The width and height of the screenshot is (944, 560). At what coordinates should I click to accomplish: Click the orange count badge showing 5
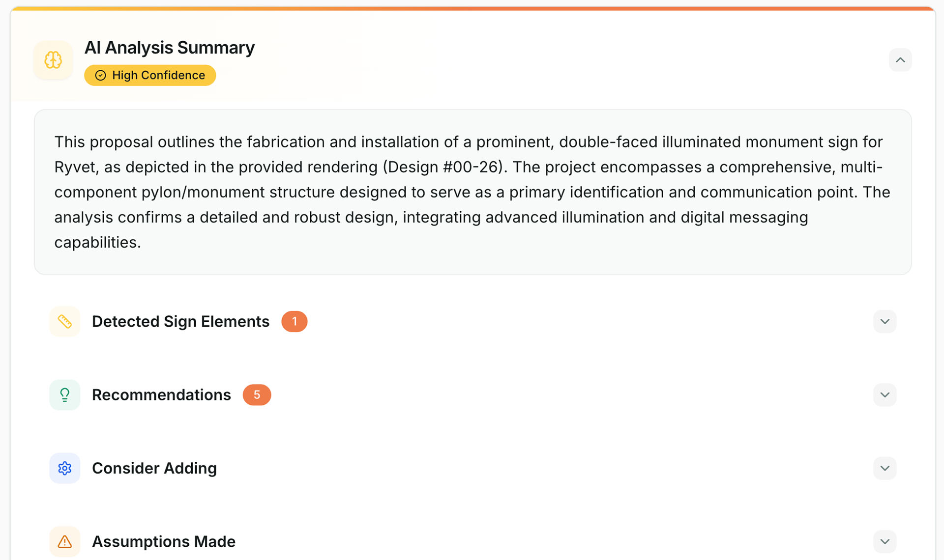257,394
